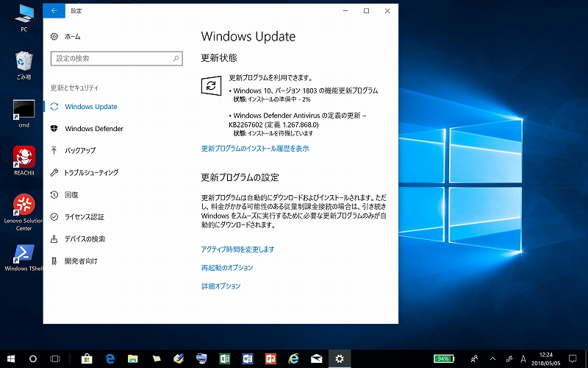
Task: Open the Action Center notification icon
Action: [x=573, y=359]
